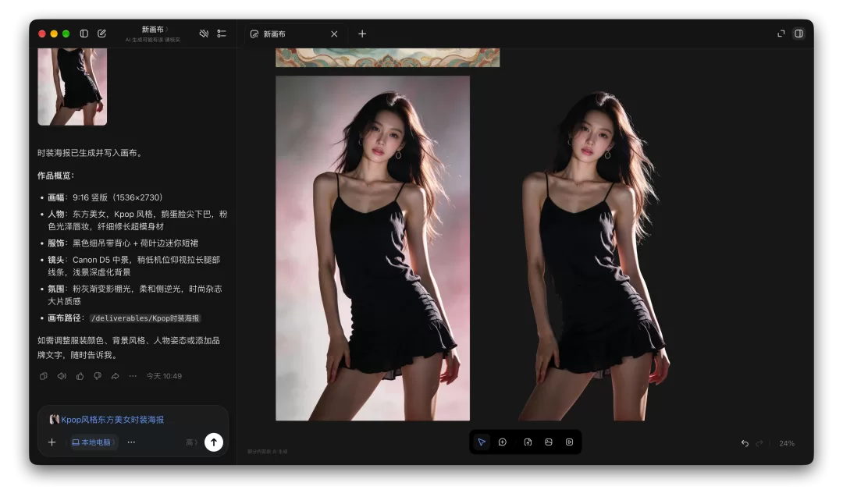The width and height of the screenshot is (843, 504).
Task: Expand canvas to fullscreen with the arrows icon
Action: tap(781, 34)
